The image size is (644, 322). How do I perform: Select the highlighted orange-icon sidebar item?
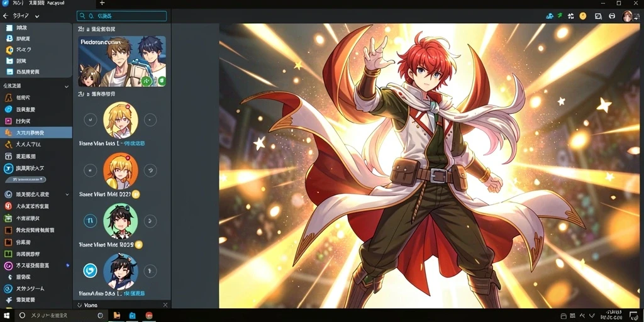[36, 133]
